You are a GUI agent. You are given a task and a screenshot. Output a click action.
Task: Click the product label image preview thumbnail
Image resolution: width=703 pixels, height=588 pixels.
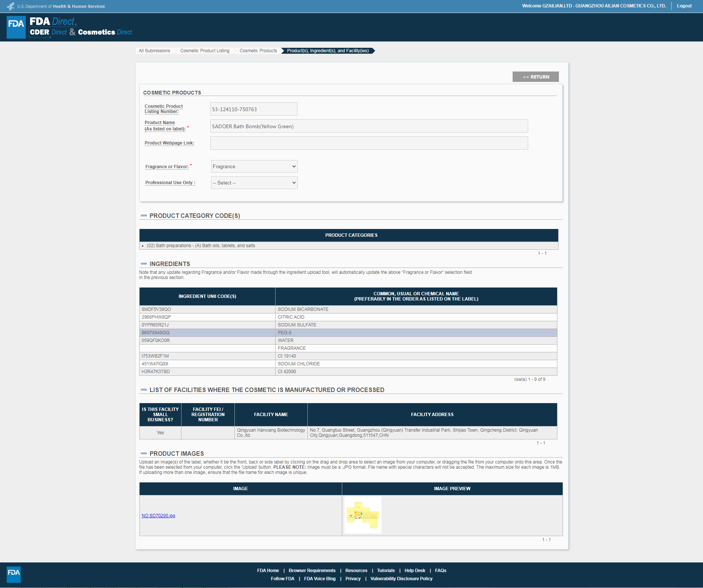coord(363,515)
